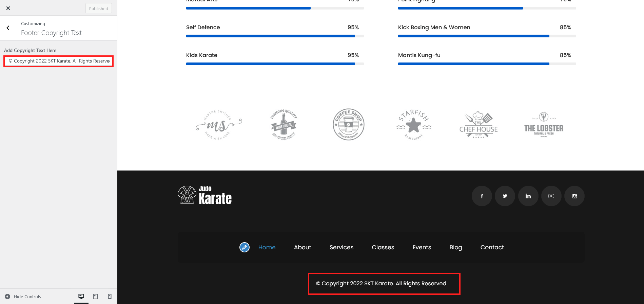Click the Contact link in footer menu

click(x=492, y=247)
